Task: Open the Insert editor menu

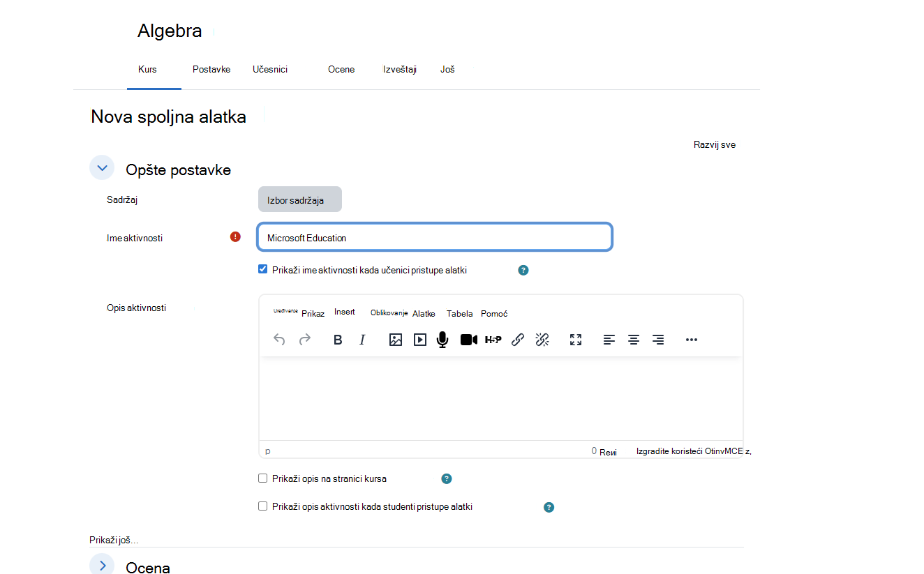Action: [x=345, y=312]
